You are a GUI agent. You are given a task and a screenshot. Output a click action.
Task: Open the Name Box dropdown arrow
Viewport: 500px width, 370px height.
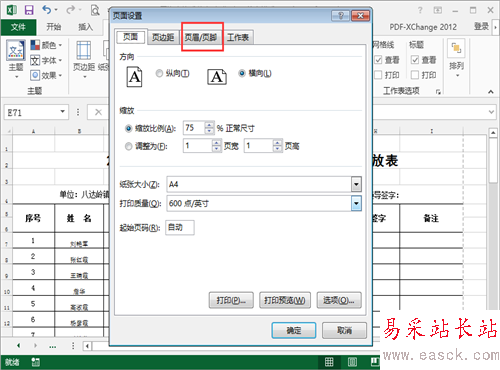click(62, 112)
